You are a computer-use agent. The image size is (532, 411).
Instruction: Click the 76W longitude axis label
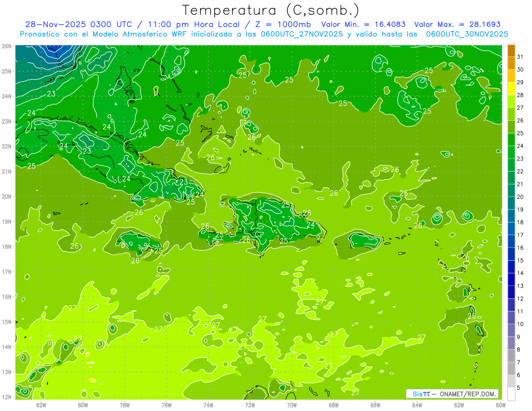[x=166, y=405]
